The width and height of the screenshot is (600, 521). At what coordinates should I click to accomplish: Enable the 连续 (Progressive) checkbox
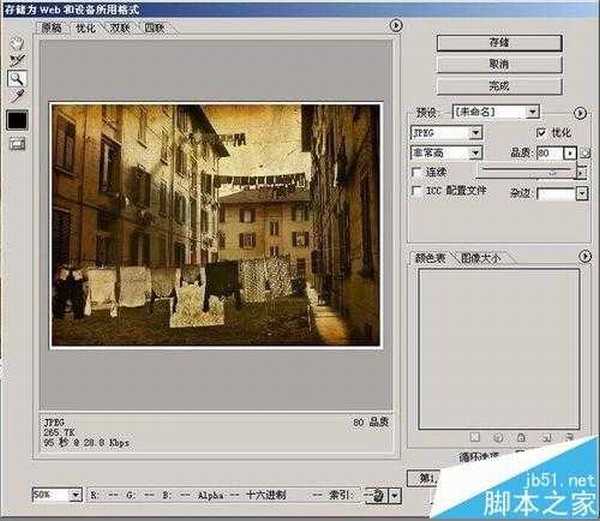tap(416, 172)
